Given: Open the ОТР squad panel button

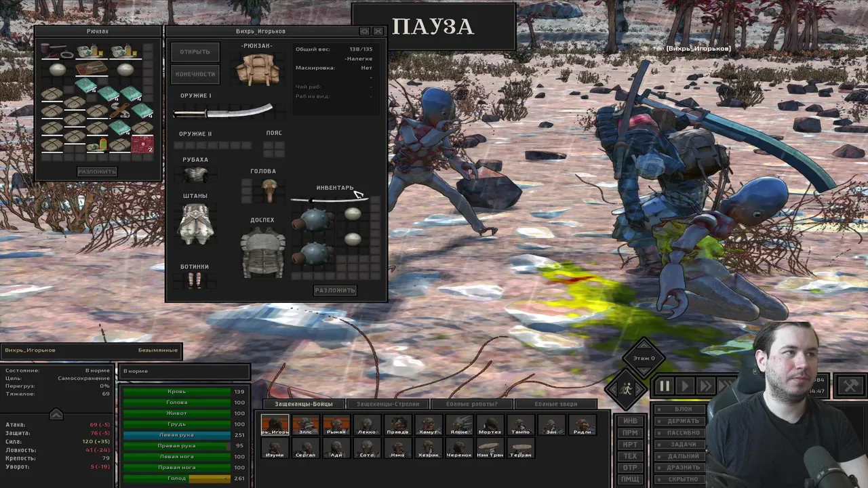Looking at the screenshot, I should tap(630, 468).
